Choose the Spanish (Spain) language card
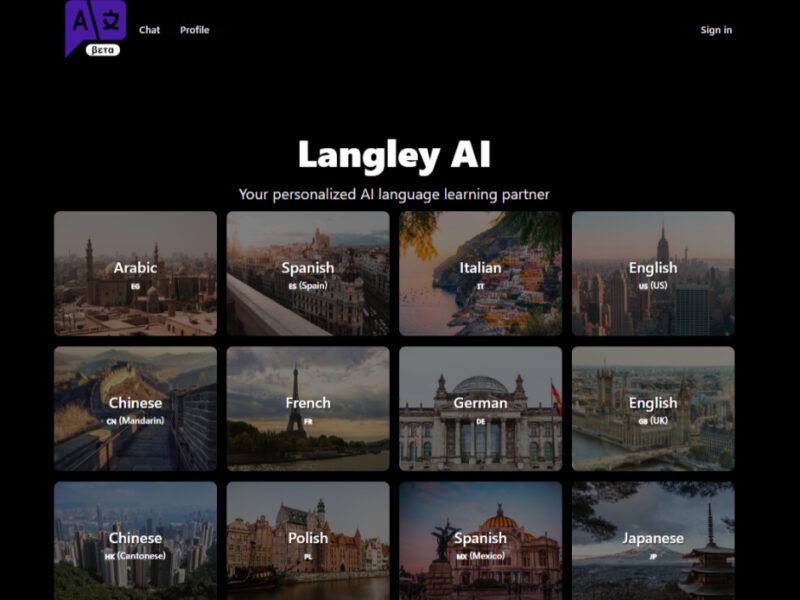The height and width of the screenshot is (600, 800). [x=307, y=273]
